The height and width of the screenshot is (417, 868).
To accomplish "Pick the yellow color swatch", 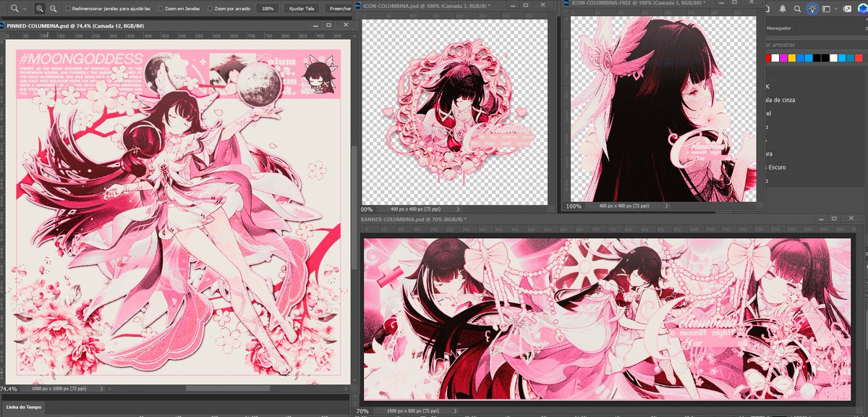I will click(793, 57).
